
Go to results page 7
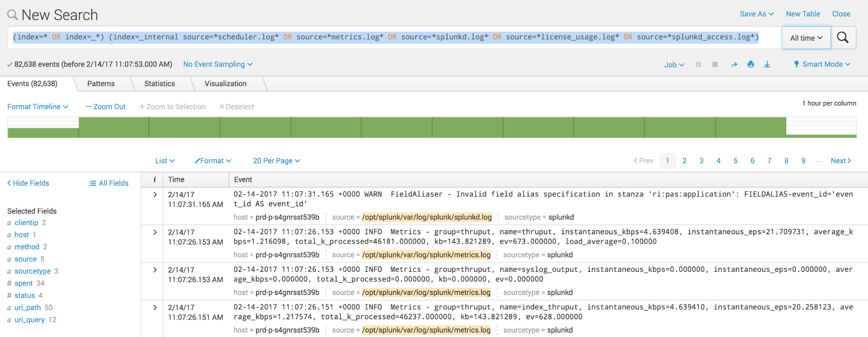pos(769,161)
